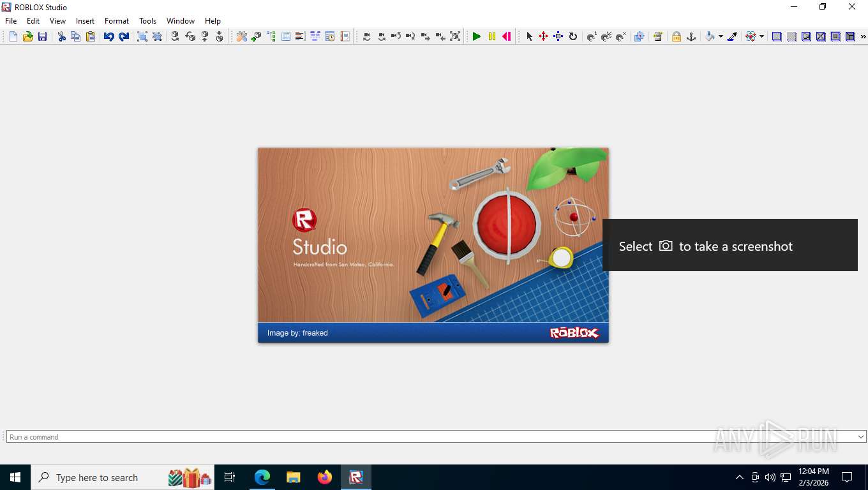
Task: Expand the toolbar overflow chevron
Action: point(863,37)
